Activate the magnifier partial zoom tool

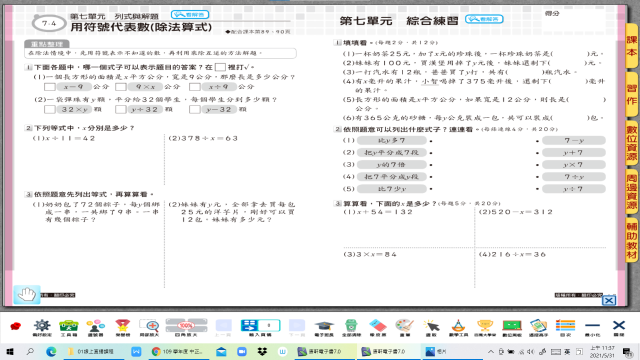tap(149, 327)
